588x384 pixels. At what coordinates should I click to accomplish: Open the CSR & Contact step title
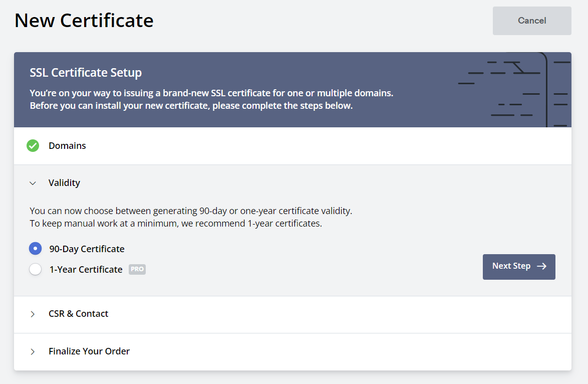pos(78,314)
